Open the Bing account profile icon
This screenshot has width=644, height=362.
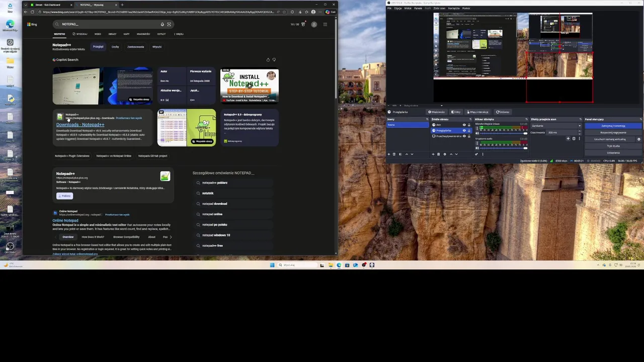tap(314, 24)
